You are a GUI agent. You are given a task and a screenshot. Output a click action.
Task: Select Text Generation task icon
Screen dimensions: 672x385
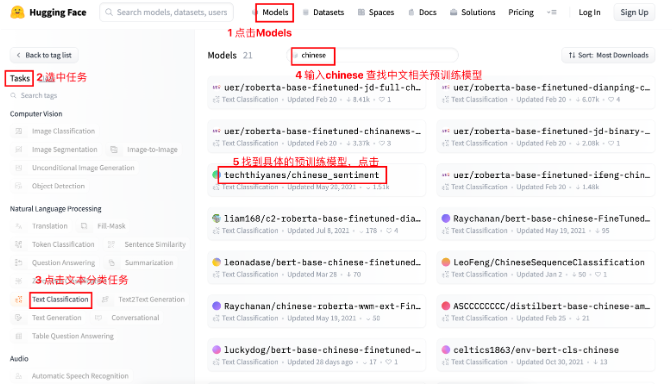(19, 318)
